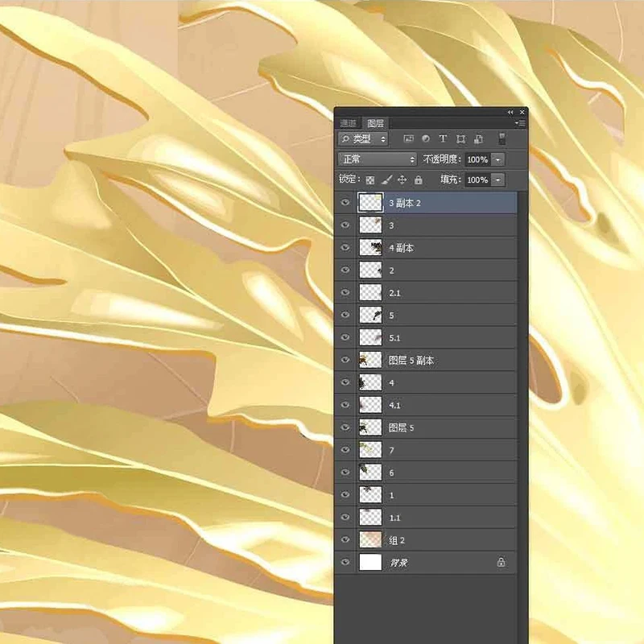
Task: Filter layers by adjustment layer type
Action: pos(426,138)
